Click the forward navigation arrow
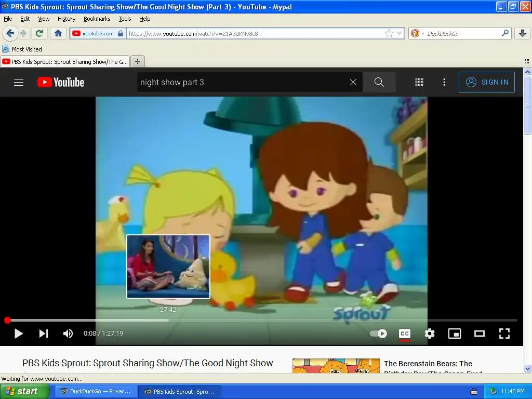The height and width of the screenshot is (399, 532). 23,33
